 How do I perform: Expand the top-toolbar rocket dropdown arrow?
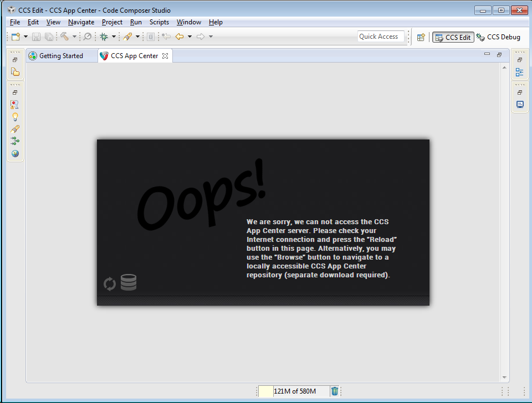[137, 37]
